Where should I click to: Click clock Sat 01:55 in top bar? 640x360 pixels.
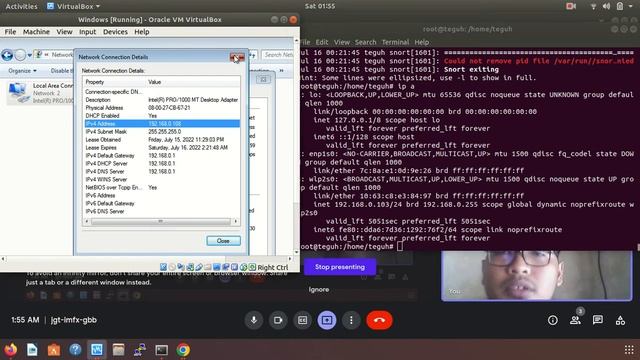coord(320,6)
